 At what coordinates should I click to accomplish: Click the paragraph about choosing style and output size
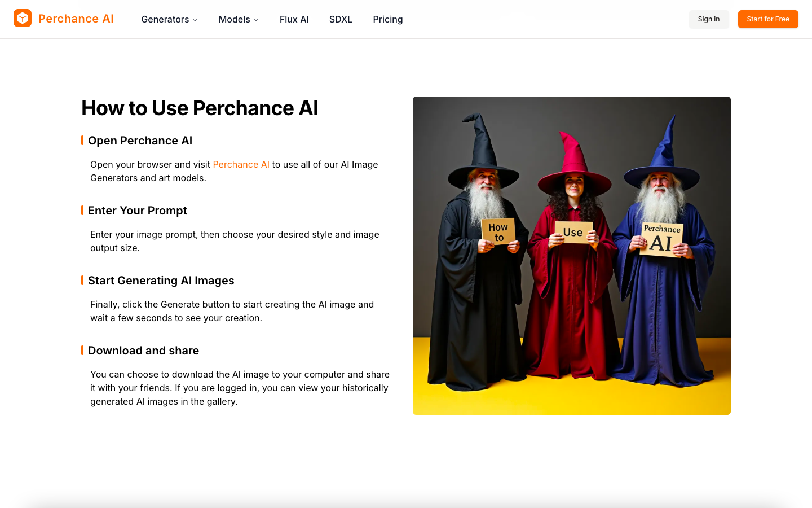pos(235,241)
